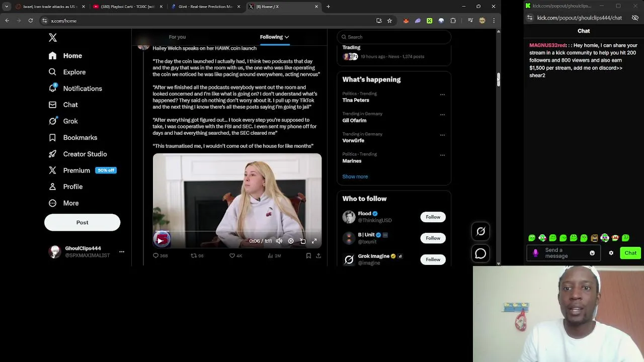Follow the B | Unit account
This screenshot has width=644, height=362.
pyautogui.click(x=433, y=238)
